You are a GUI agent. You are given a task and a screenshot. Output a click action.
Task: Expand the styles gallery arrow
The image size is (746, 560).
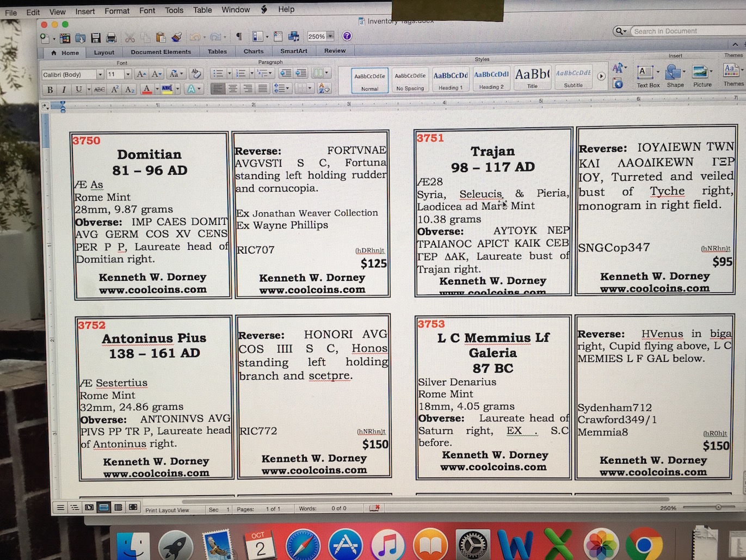point(601,77)
